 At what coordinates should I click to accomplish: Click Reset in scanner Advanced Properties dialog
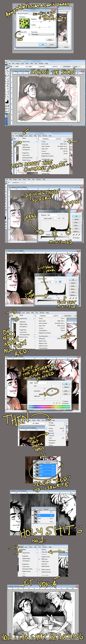pos(50,40)
